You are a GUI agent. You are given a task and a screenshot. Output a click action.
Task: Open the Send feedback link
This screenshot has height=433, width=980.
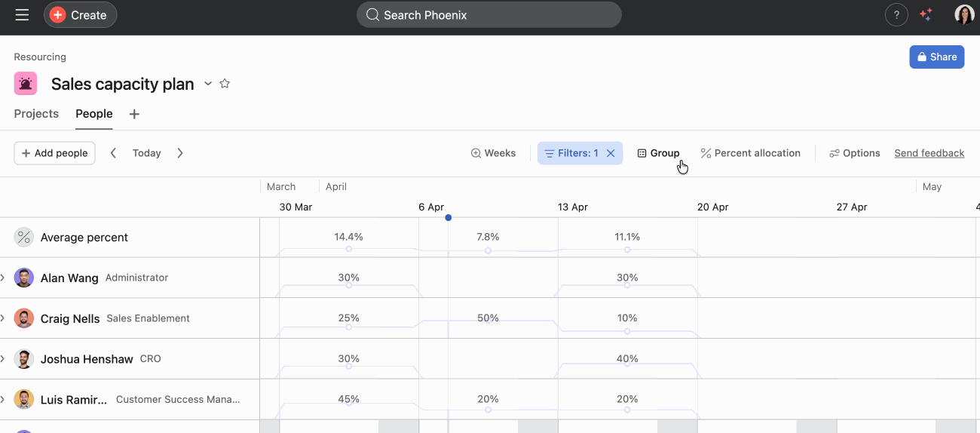pos(929,153)
